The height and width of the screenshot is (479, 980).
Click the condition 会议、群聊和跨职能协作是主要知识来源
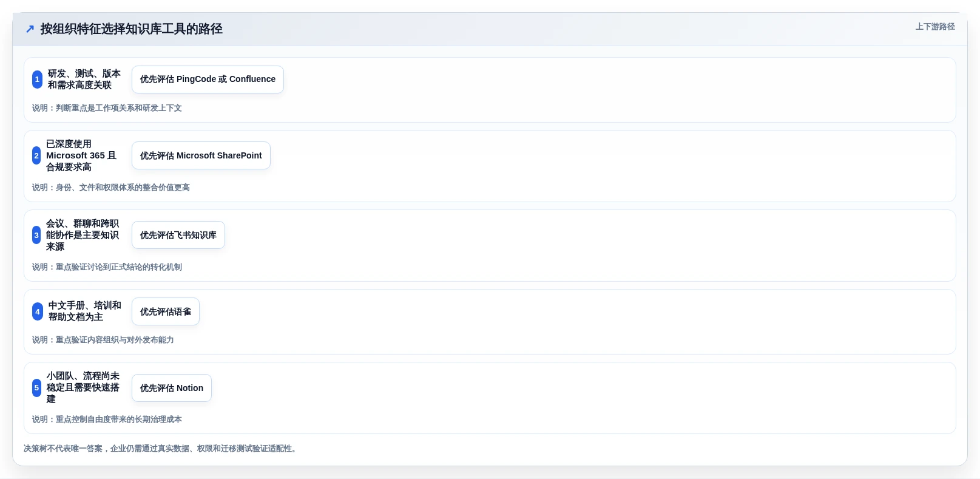coord(83,236)
